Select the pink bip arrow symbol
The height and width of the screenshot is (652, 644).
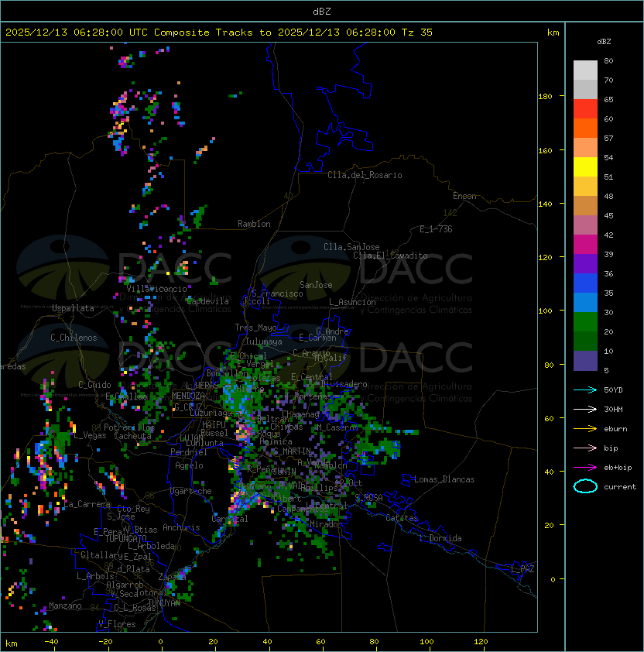(x=585, y=448)
